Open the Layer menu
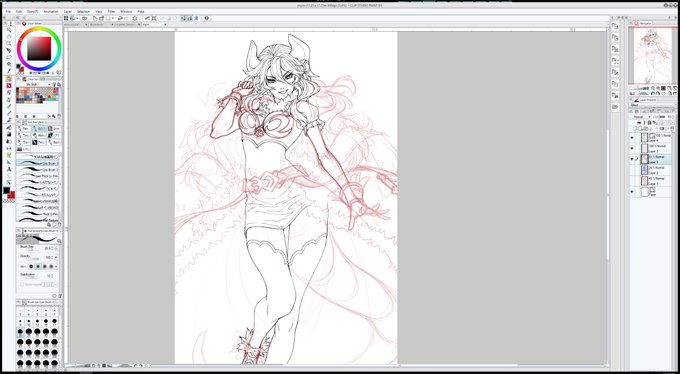Screen dimensions: 680x374 tap(68, 11)
